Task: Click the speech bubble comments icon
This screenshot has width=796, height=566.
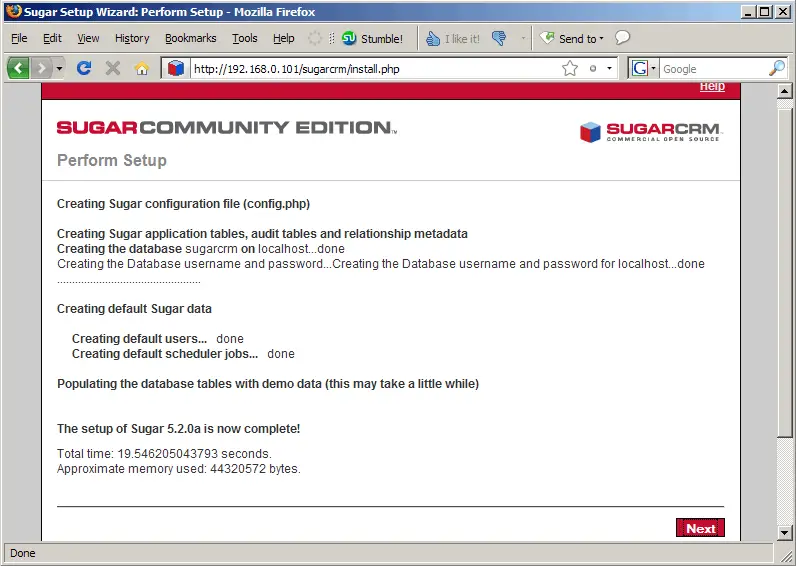Action: 622,38
